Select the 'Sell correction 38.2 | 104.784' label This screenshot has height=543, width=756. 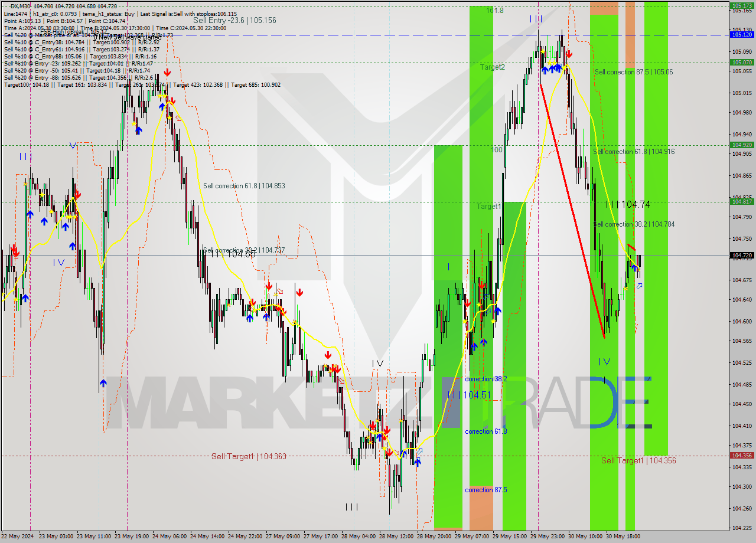[x=634, y=224]
